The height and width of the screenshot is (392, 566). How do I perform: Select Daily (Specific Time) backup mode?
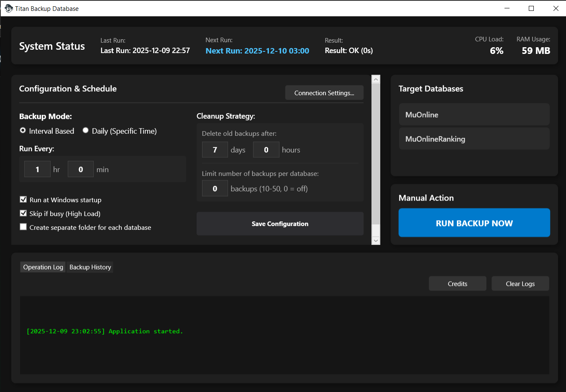click(86, 131)
